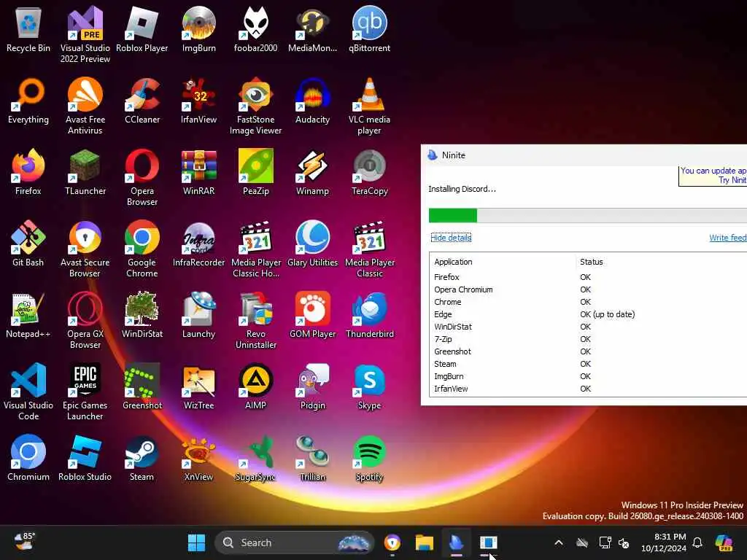Click the Chromium desktop shortcut

pyautogui.click(x=28, y=458)
